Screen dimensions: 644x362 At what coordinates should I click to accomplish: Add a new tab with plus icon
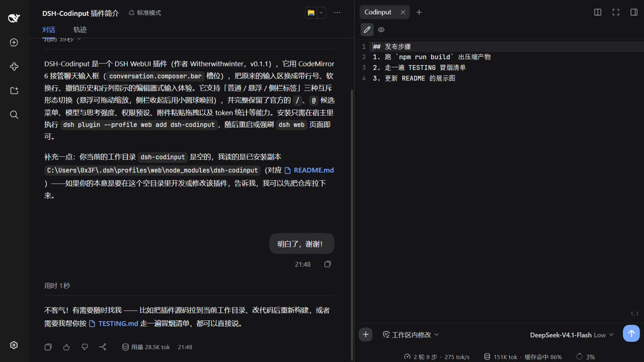click(x=419, y=12)
